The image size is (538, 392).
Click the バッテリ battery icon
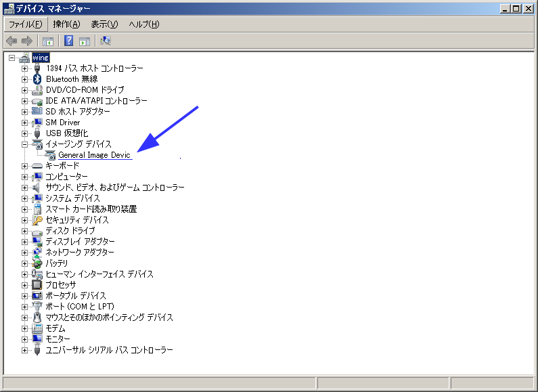(x=37, y=263)
